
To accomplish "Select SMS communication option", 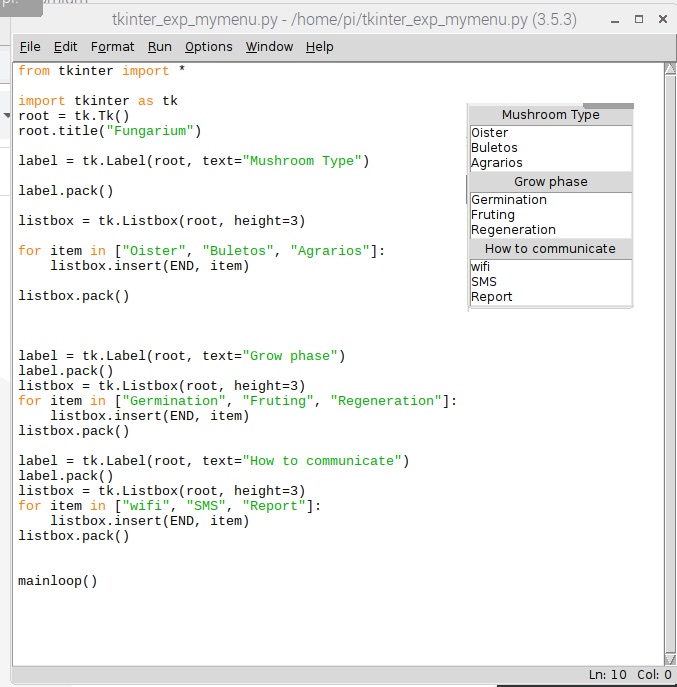I will point(551,282).
